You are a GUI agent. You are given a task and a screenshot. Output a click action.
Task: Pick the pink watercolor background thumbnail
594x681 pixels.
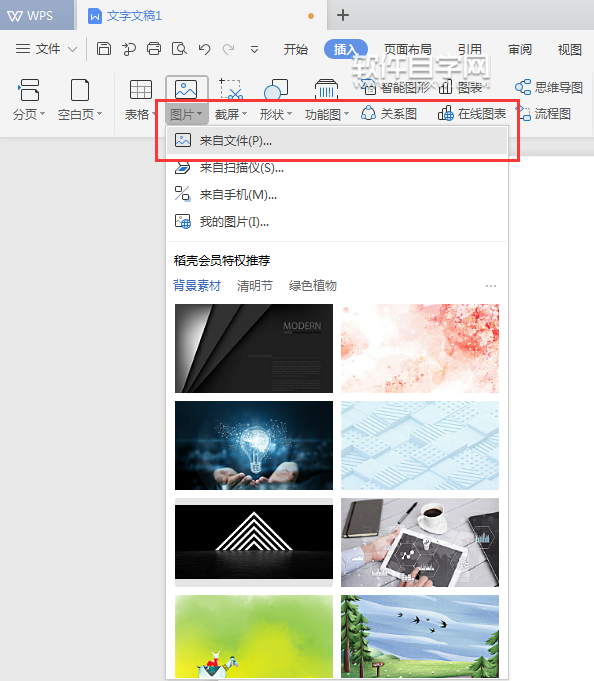(x=420, y=348)
